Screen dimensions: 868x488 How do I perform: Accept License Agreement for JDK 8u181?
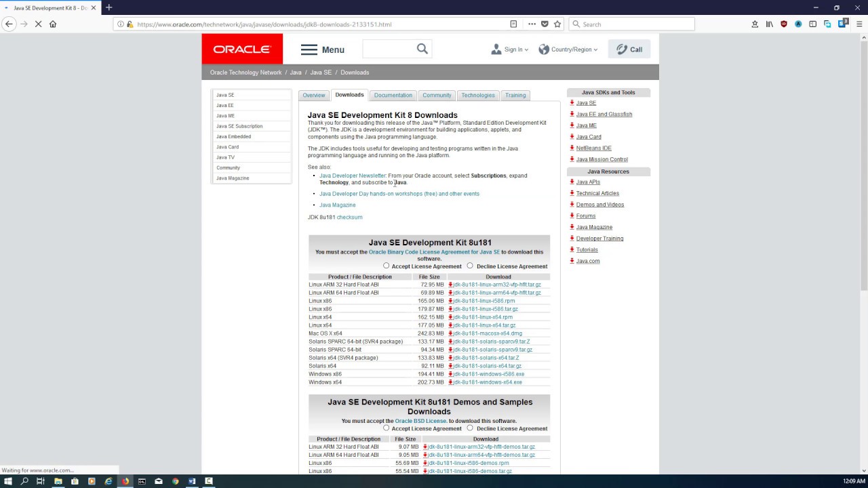point(386,266)
